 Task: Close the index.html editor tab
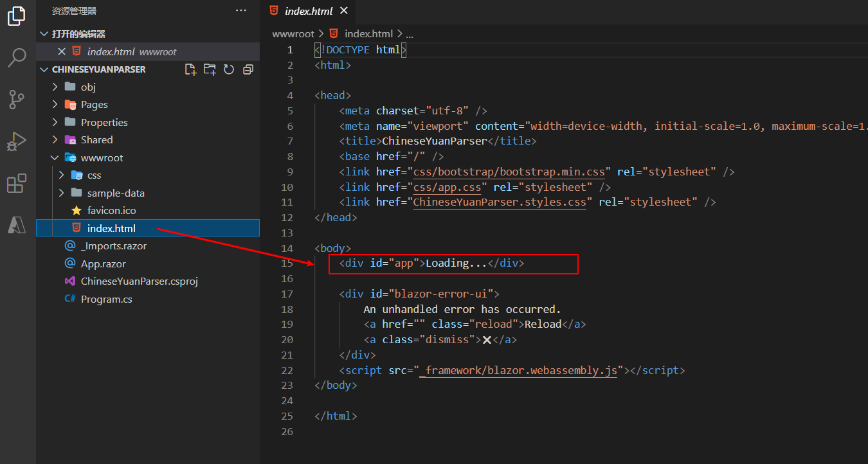(x=344, y=11)
